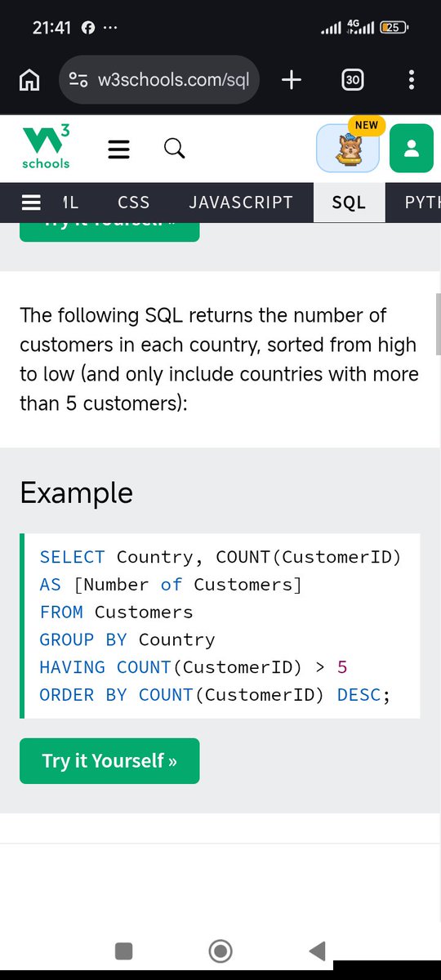This screenshot has width=441, height=980.
Task: Open the tab switcher showing 30 tabs
Action: tap(353, 79)
